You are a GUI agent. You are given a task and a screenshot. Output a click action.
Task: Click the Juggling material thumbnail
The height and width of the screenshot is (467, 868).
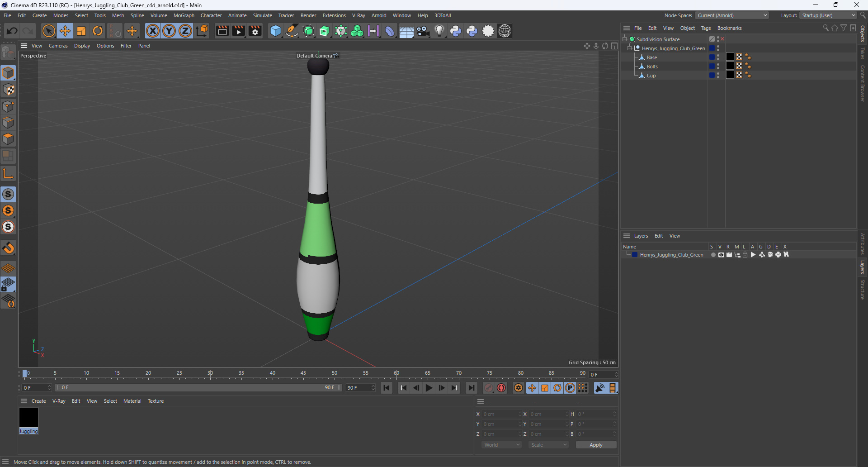pyautogui.click(x=28, y=418)
